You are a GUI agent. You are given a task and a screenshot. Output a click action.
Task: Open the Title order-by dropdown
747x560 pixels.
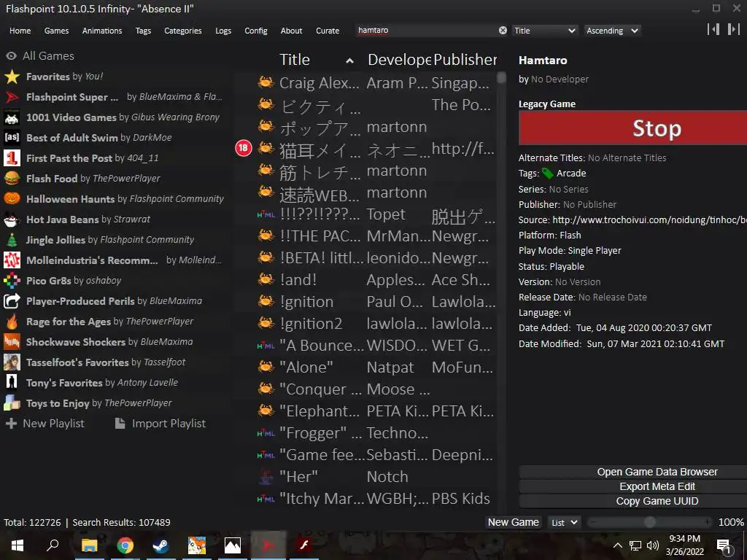point(545,31)
